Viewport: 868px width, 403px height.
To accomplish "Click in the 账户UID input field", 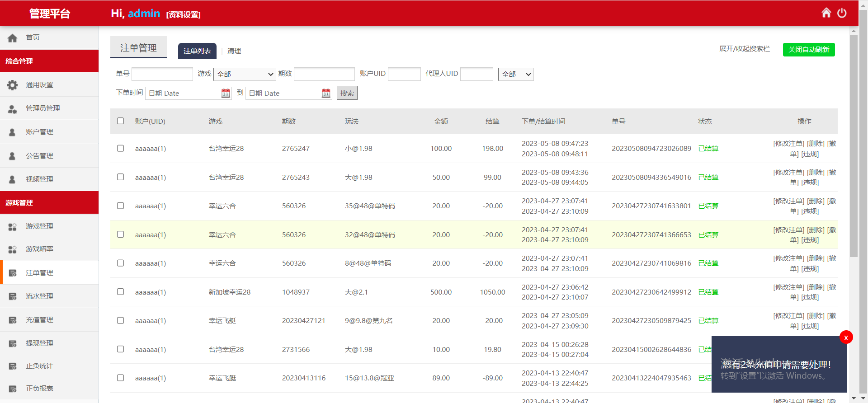I will tap(404, 74).
